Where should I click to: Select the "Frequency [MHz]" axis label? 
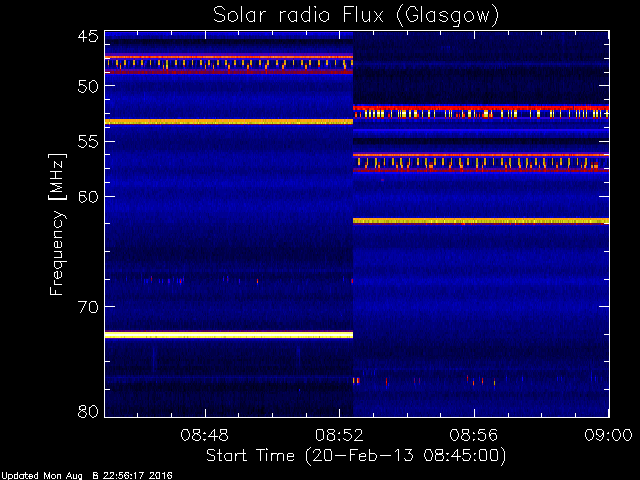(x=57, y=224)
